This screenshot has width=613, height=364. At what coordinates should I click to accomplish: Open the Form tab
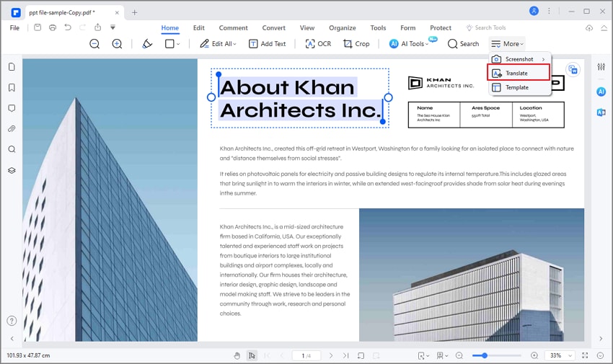point(407,27)
